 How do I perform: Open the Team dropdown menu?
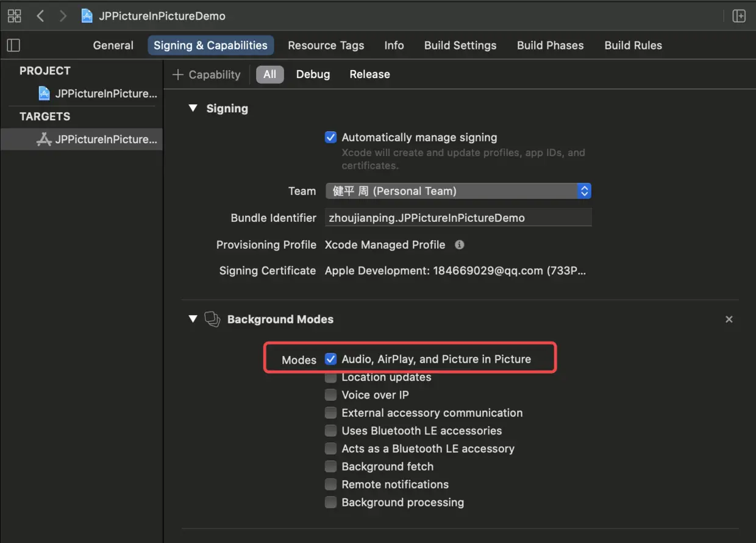[x=458, y=191]
